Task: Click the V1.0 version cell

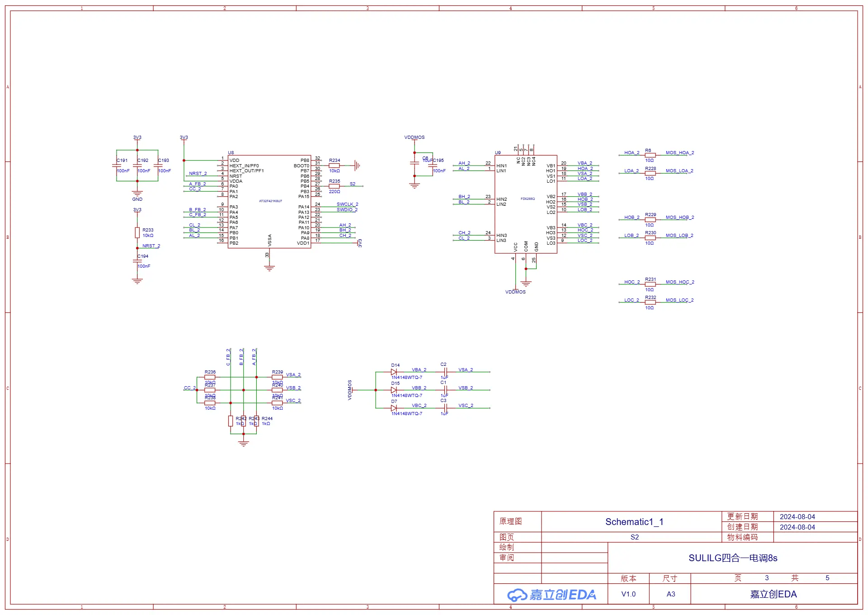Action: (628, 594)
